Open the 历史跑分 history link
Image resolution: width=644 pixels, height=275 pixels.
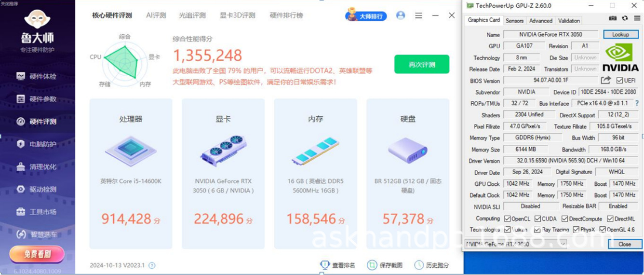(x=432, y=265)
